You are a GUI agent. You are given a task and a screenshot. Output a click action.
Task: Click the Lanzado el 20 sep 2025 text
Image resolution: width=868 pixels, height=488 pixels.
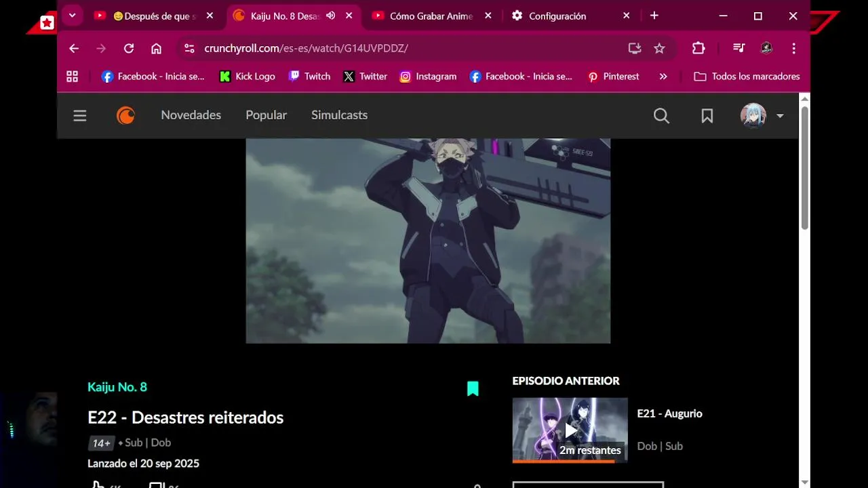(x=143, y=464)
